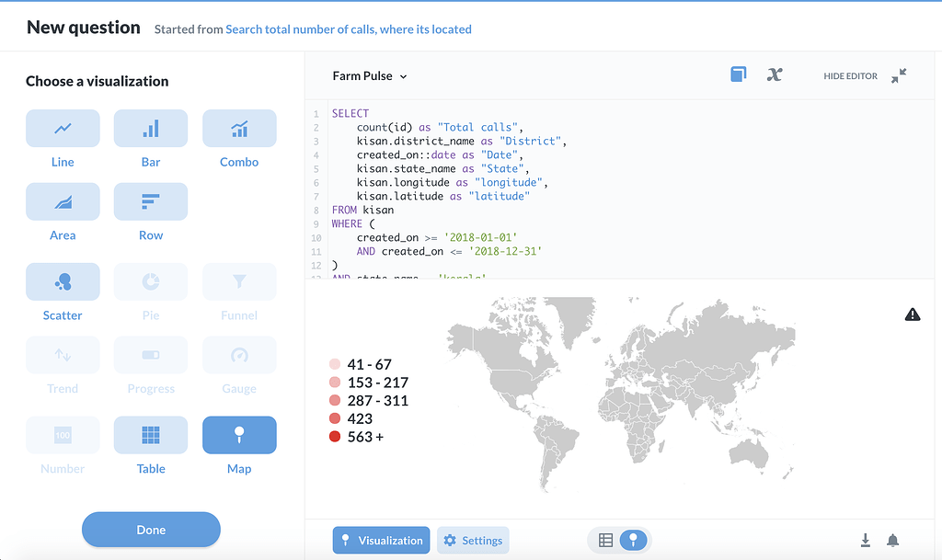
Task: Pick the Combo chart visualization
Action: click(x=239, y=129)
